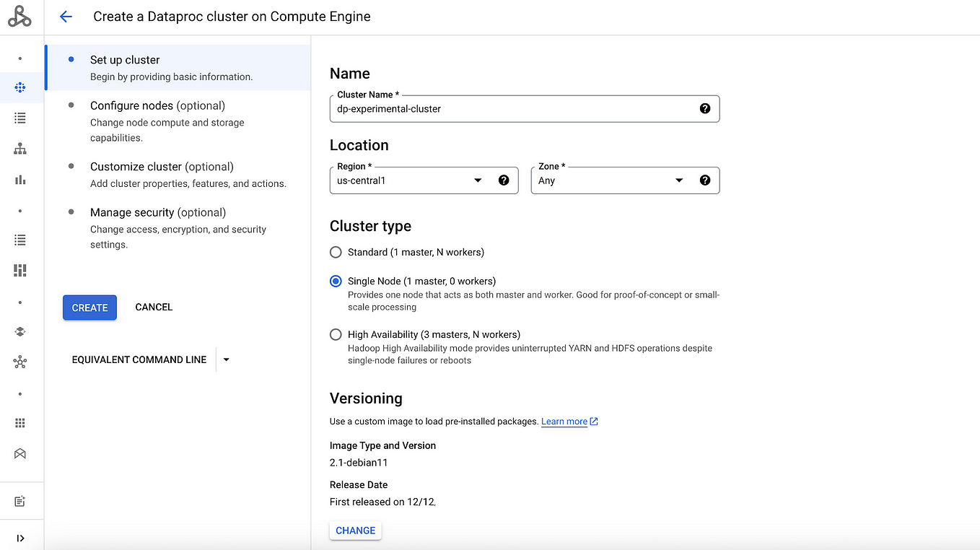This screenshot has height=550, width=980.
Task: Go to the Configure nodes step
Action: click(157, 106)
